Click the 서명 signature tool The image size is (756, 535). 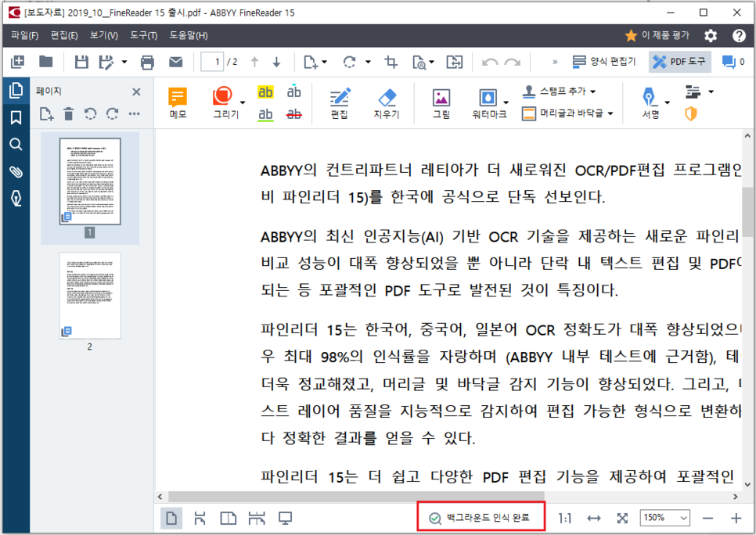tap(650, 103)
